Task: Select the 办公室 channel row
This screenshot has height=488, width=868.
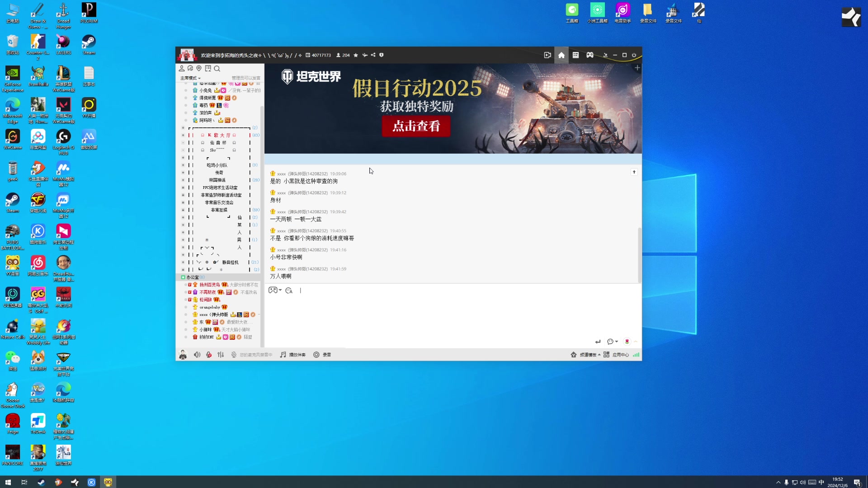Action: [218, 277]
